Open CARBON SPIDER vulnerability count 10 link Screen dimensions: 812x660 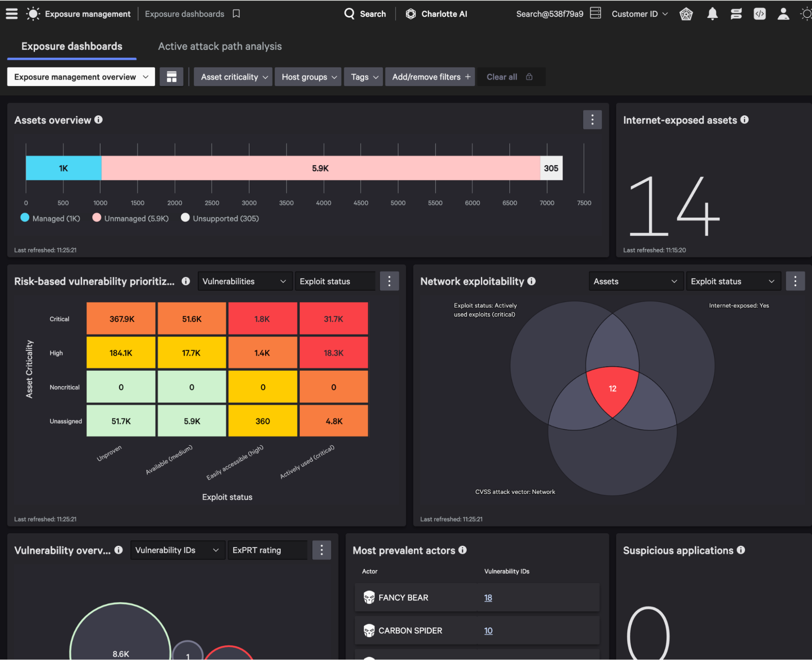(x=488, y=630)
